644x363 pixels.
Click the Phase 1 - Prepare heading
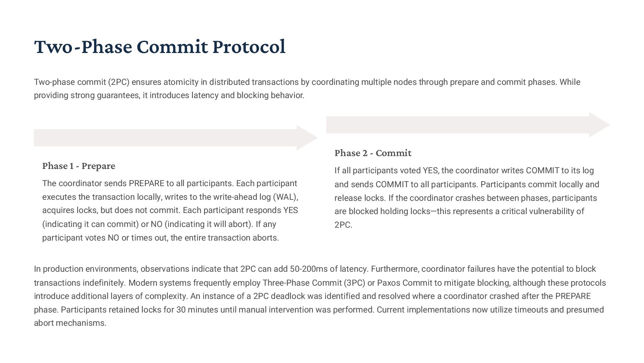click(x=79, y=166)
